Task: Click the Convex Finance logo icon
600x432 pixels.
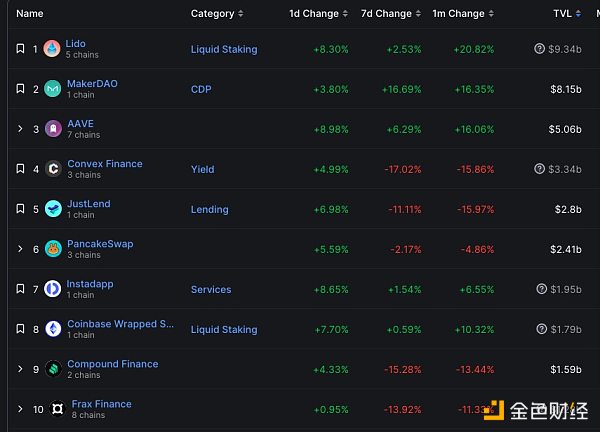Action: pyautogui.click(x=52, y=169)
